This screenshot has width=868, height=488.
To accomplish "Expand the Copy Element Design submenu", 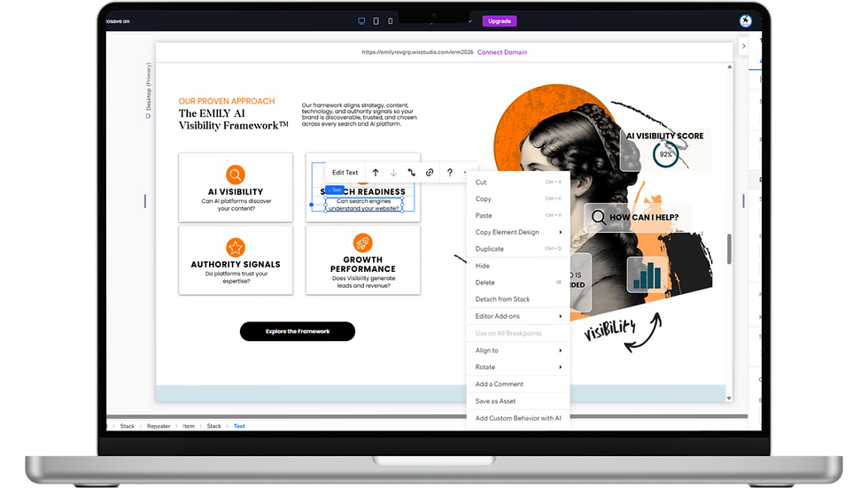I will click(560, 232).
